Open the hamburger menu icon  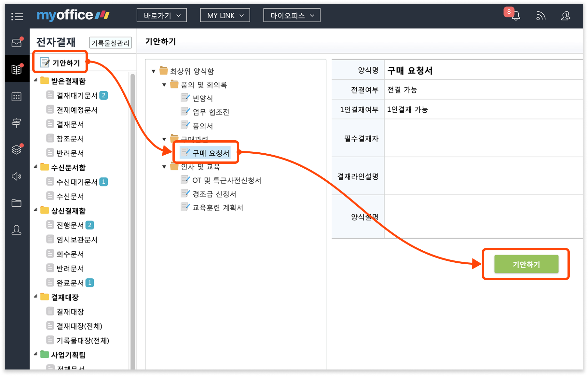pyautogui.click(x=17, y=16)
